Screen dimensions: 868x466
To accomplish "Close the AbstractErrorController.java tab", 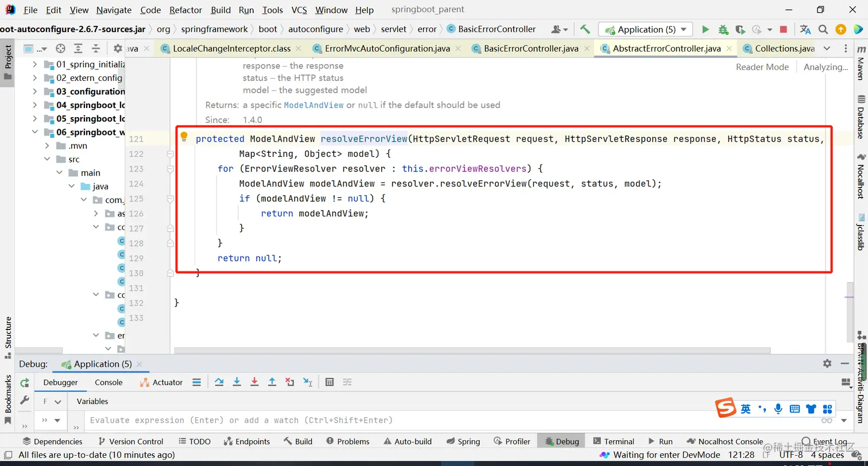I will tap(729, 49).
